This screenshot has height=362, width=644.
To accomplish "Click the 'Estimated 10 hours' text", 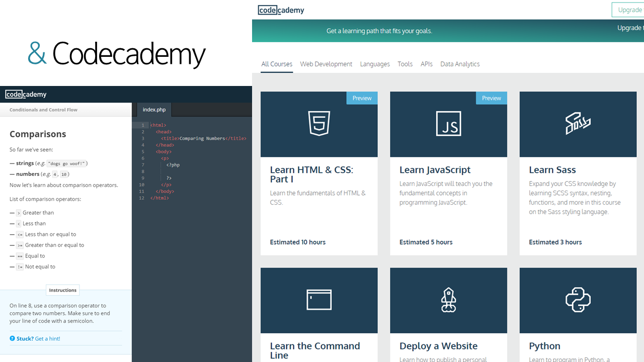I will pyautogui.click(x=298, y=242).
